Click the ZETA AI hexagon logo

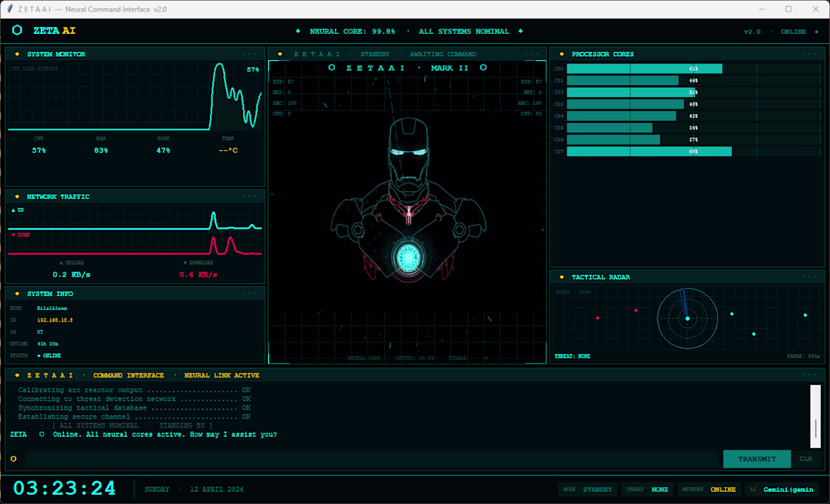pos(17,30)
